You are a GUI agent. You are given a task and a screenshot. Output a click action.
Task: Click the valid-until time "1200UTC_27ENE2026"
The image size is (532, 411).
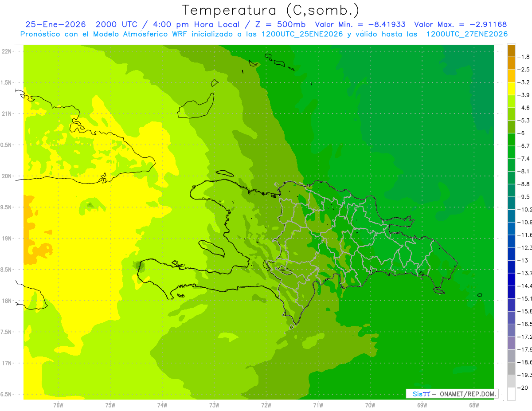(x=467, y=34)
